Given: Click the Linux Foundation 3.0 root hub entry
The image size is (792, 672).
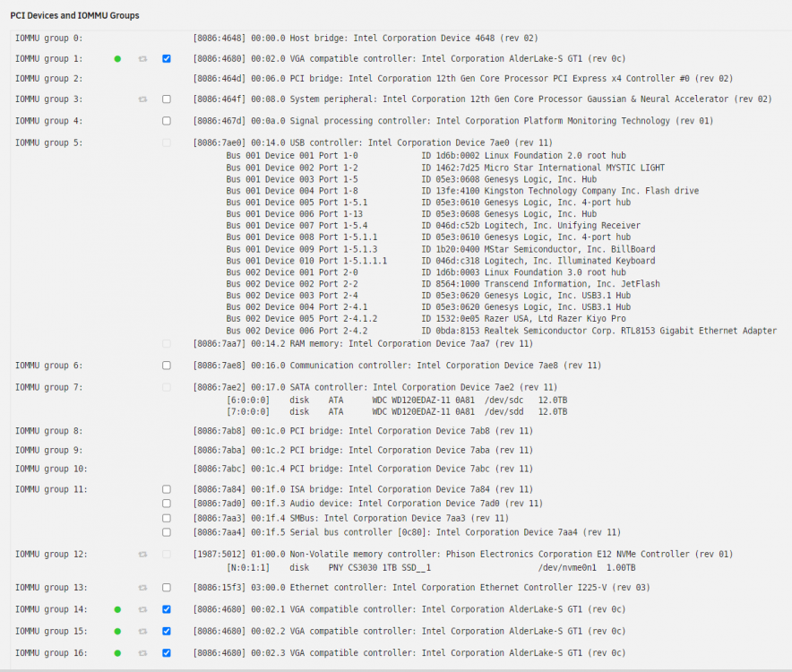Looking at the screenshot, I should 426,272.
